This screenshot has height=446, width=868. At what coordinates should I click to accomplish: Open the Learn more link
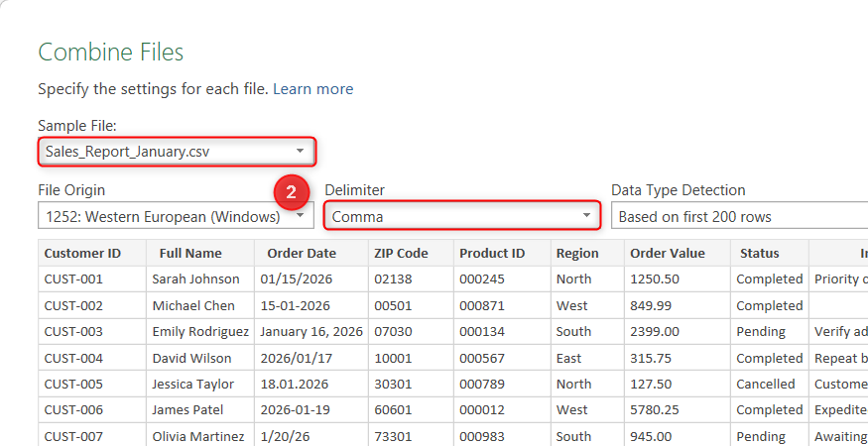click(312, 89)
